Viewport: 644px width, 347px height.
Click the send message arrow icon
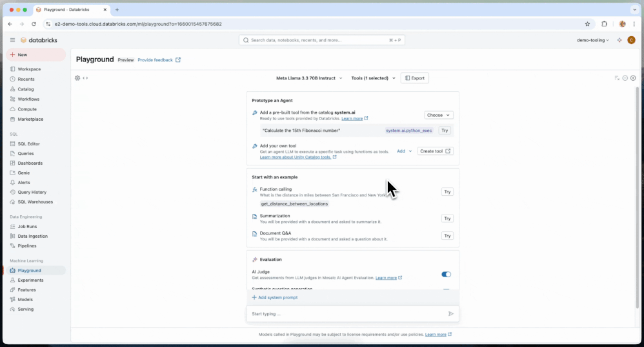point(450,314)
